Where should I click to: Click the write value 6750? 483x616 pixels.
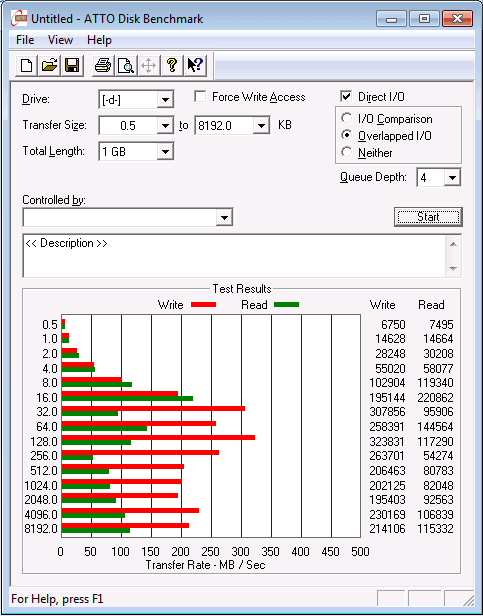click(x=393, y=324)
